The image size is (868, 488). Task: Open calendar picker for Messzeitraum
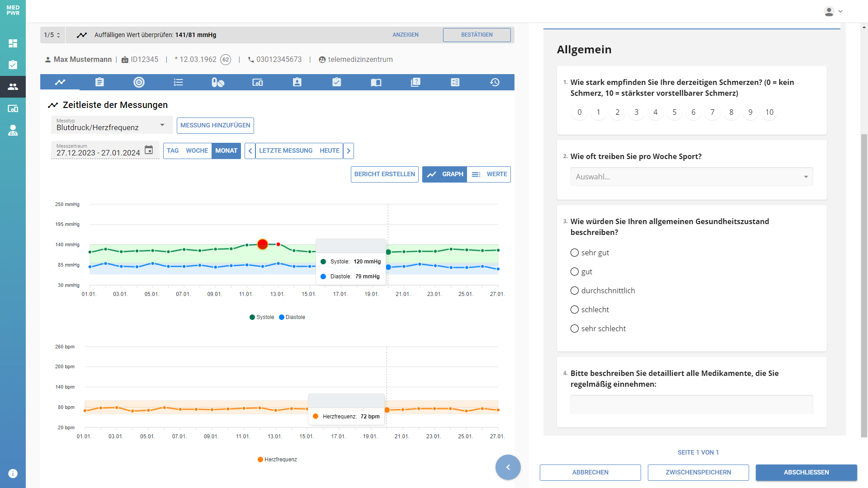(x=149, y=150)
